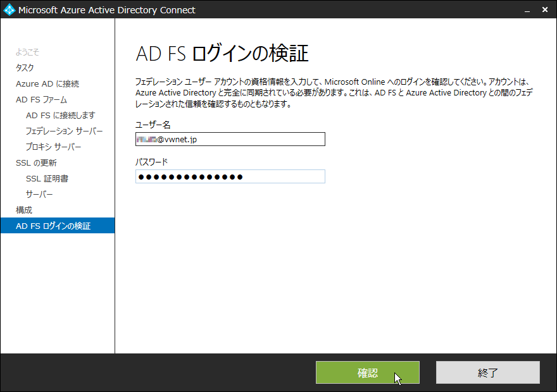
Task: Click the AD FS ログインの検証 page heading
Action: [222, 53]
